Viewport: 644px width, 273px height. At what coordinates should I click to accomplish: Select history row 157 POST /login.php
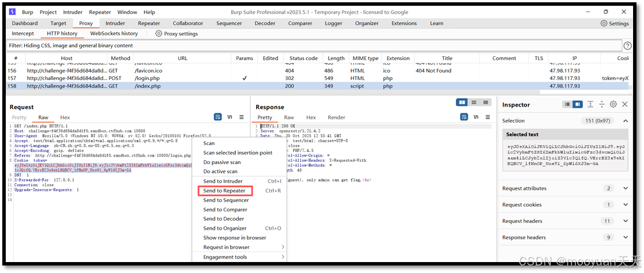click(318, 78)
